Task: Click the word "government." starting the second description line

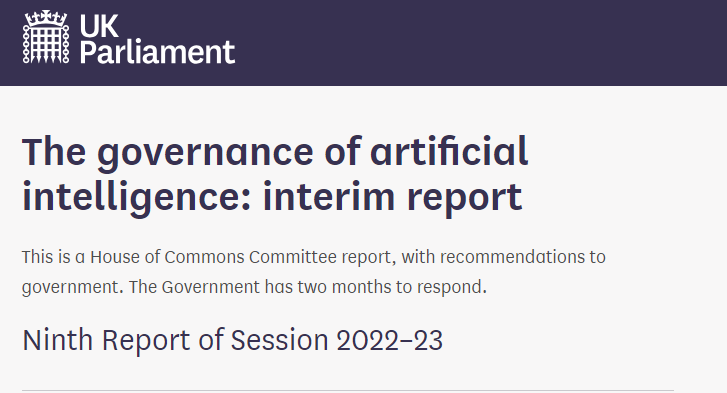Action: click(x=73, y=288)
